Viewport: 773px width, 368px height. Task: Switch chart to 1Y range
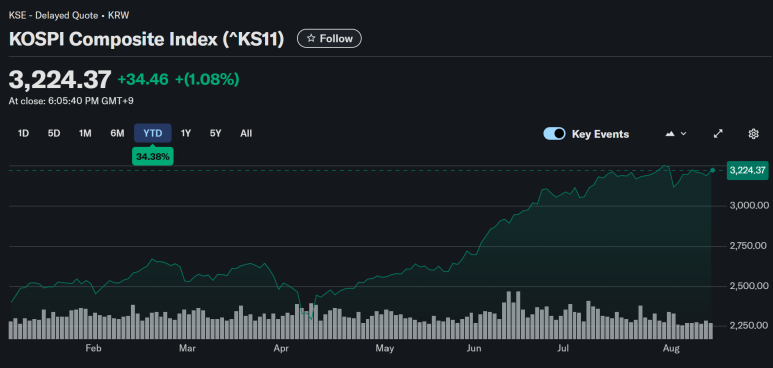tap(185, 133)
